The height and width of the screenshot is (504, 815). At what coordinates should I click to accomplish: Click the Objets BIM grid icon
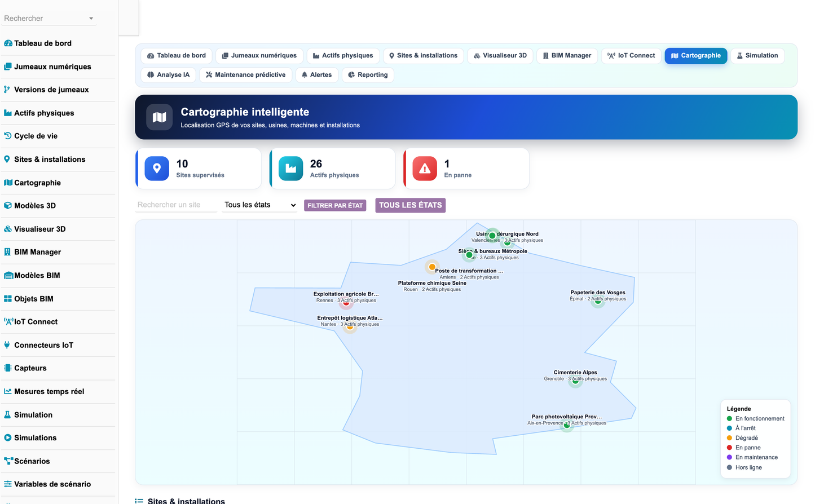tap(8, 299)
